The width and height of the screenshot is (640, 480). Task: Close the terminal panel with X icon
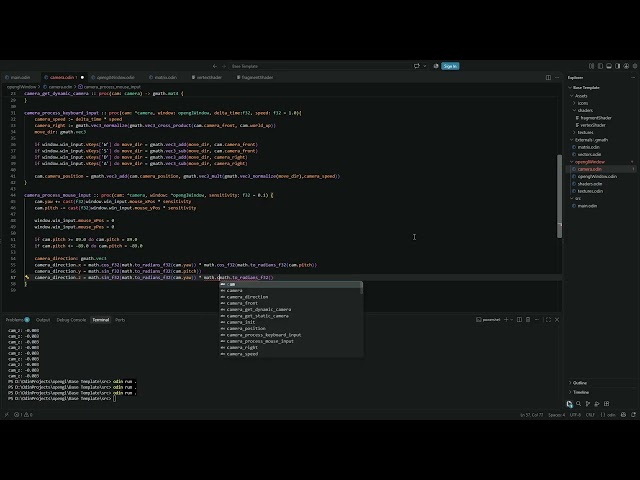(x=557, y=320)
